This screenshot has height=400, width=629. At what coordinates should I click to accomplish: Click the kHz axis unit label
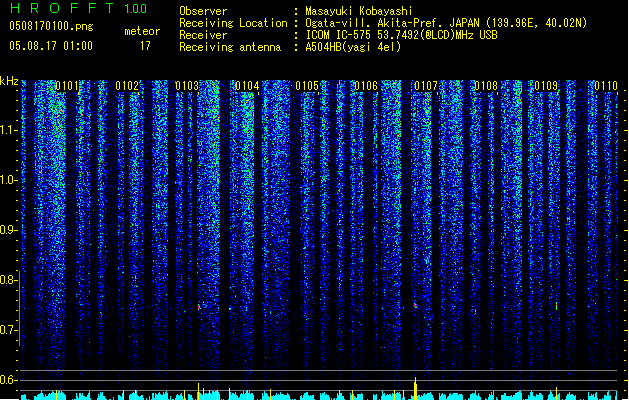click(9, 81)
